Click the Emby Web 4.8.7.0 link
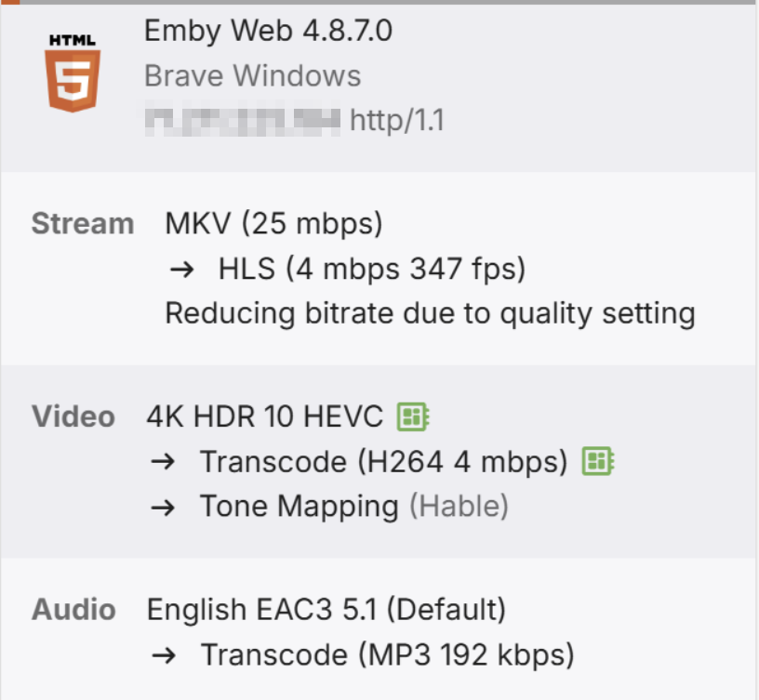759x700 pixels. [268, 31]
